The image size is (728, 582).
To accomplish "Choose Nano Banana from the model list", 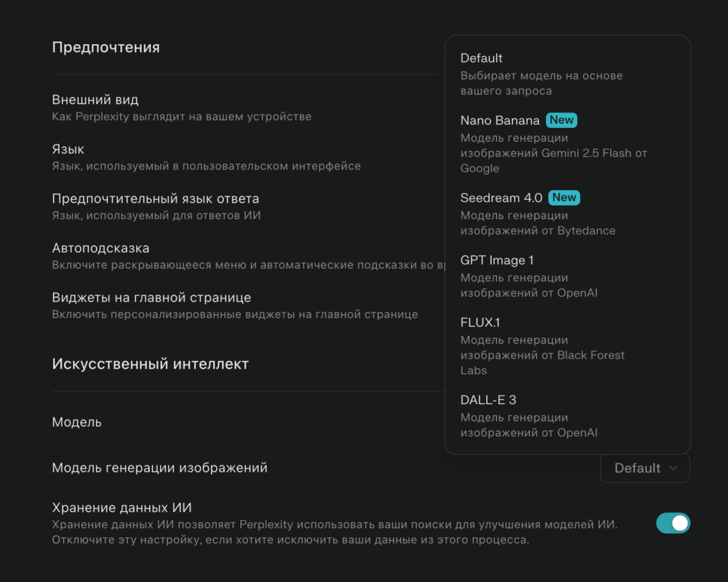I will (x=500, y=121).
